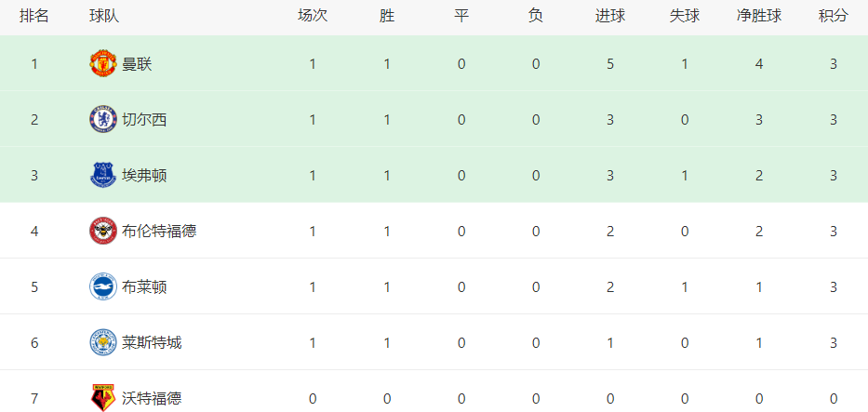868x412 pixels.
Task: Click the 场次 column header
Action: (313, 16)
